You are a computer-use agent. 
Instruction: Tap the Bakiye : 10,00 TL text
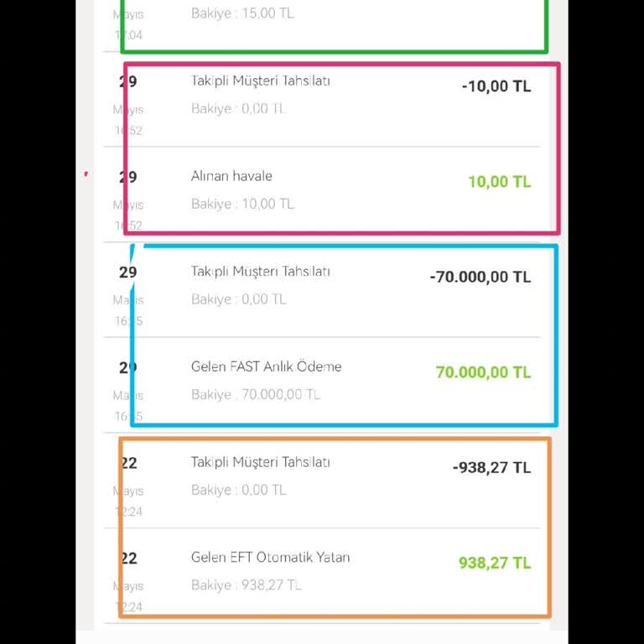[x=242, y=204]
